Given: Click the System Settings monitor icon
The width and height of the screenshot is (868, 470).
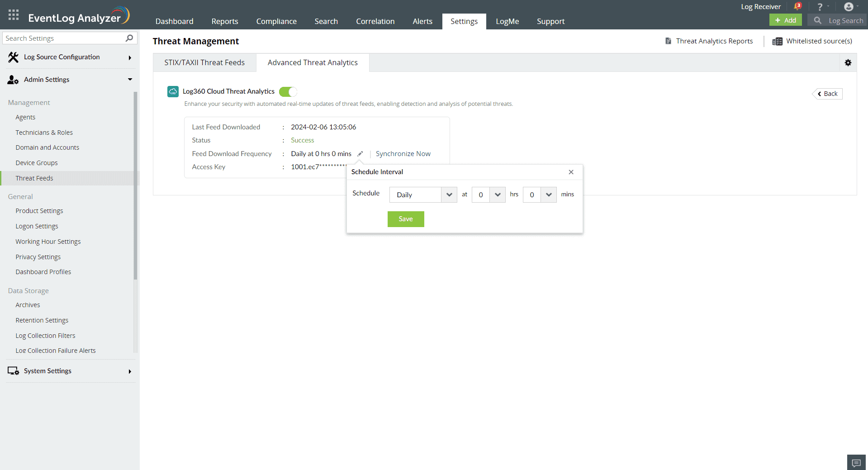Looking at the screenshot, I should click(x=13, y=371).
